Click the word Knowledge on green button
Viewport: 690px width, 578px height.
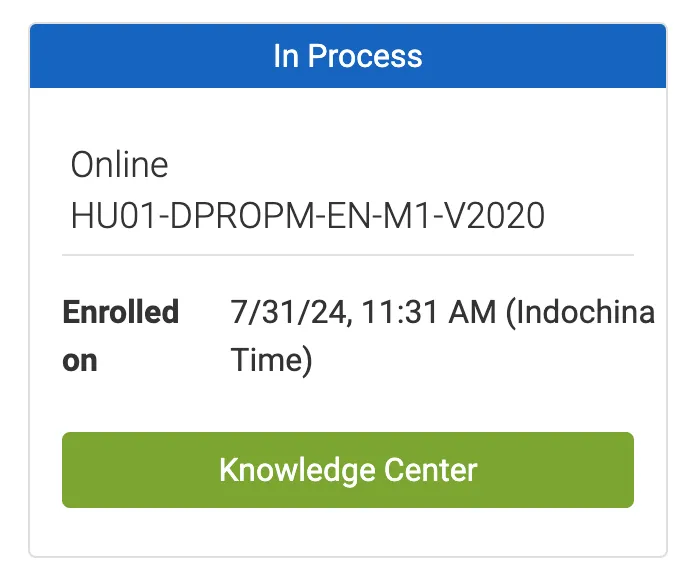(297, 471)
